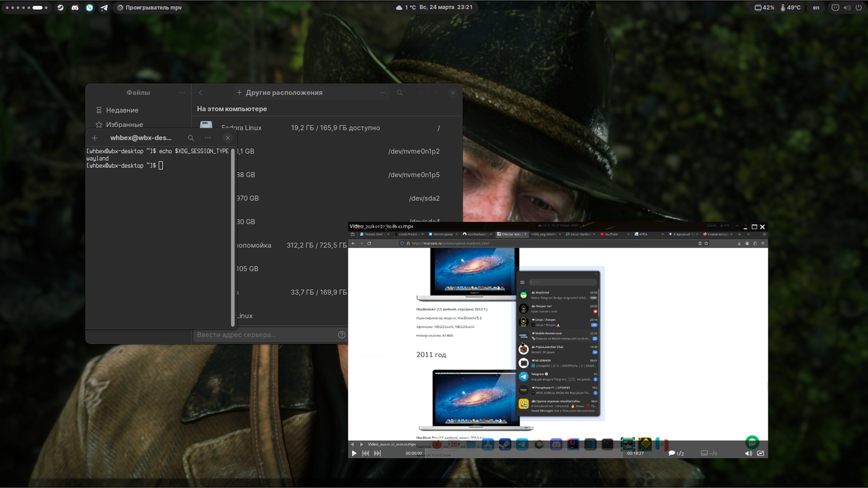Toggle mpv fullscreen icon
868x488 pixels.
[x=761, y=453]
